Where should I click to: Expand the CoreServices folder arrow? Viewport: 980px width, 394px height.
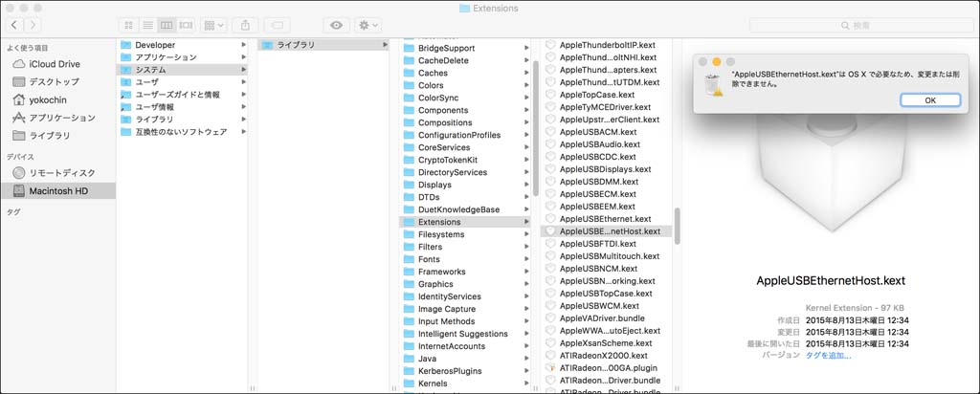pos(527,147)
